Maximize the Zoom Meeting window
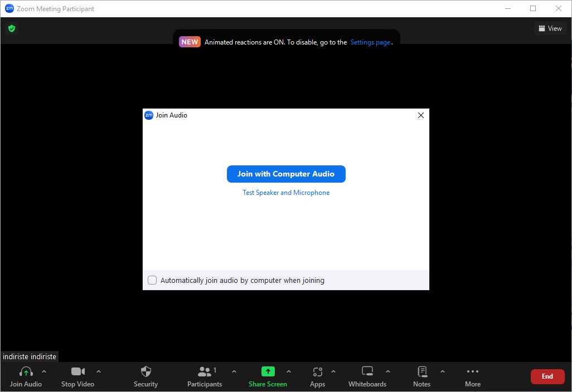The height and width of the screenshot is (392, 572). pos(533,8)
